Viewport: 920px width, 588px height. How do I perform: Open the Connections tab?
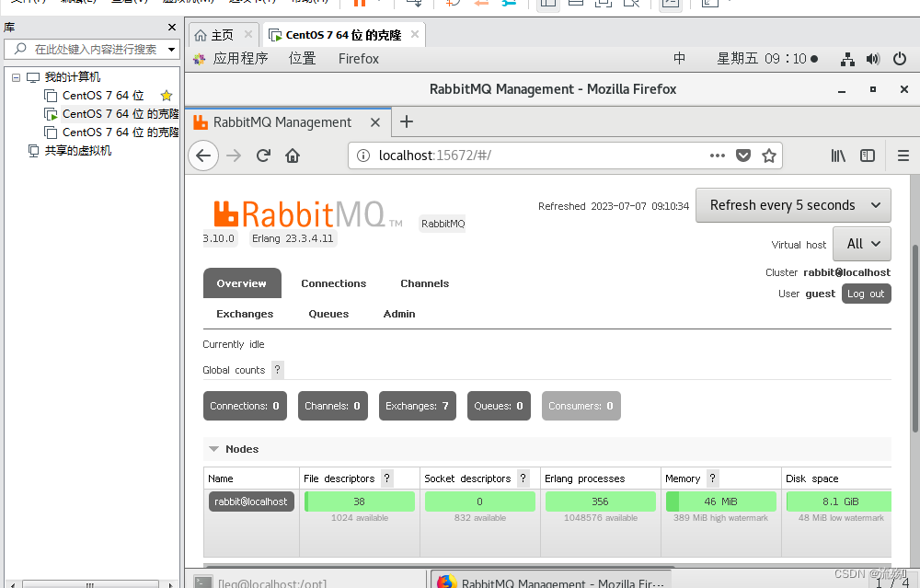333,283
